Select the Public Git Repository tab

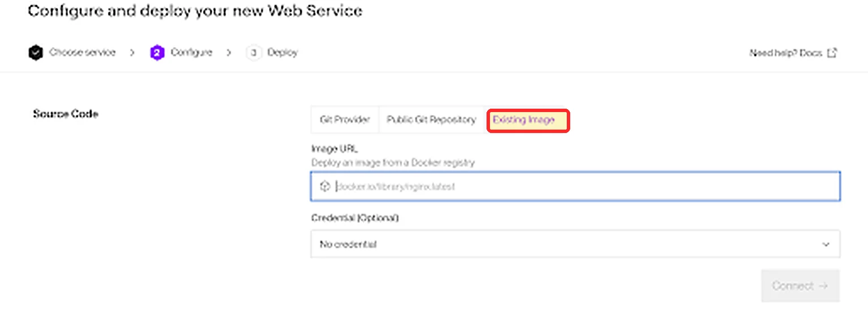pyautogui.click(x=431, y=120)
